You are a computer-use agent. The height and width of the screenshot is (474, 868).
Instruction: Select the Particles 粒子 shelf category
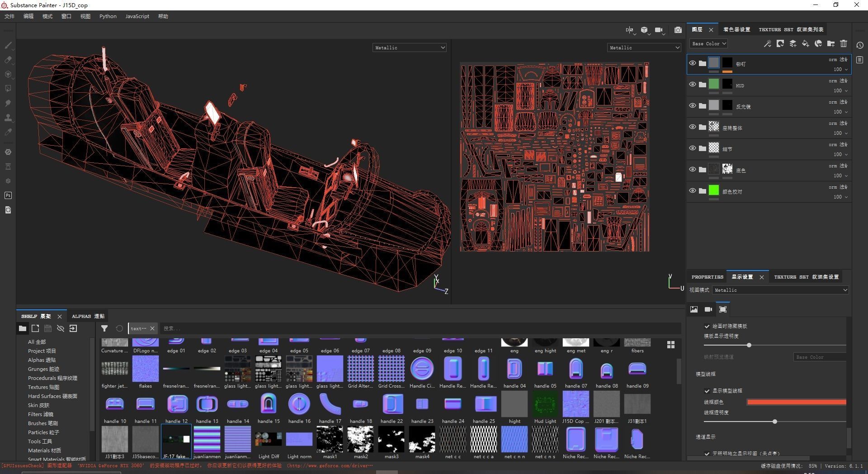[43, 432]
